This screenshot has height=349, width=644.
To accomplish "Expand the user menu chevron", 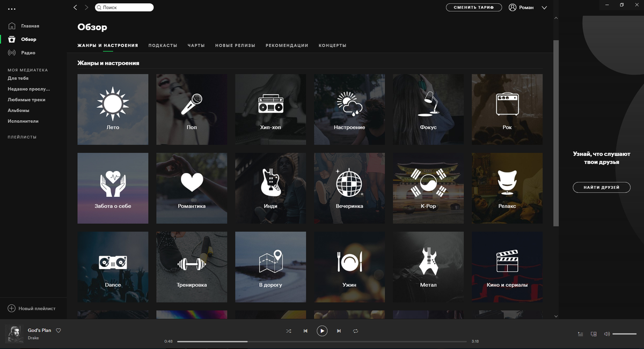I will 544,8.
